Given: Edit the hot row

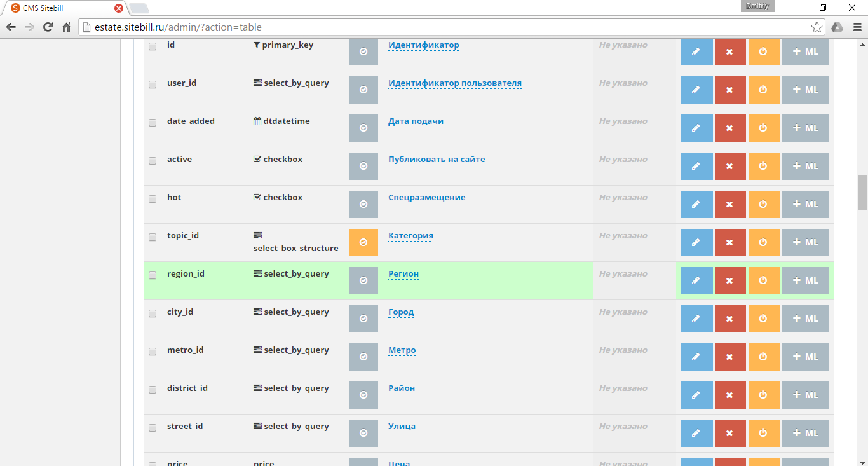Looking at the screenshot, I should tap(697, 205).
